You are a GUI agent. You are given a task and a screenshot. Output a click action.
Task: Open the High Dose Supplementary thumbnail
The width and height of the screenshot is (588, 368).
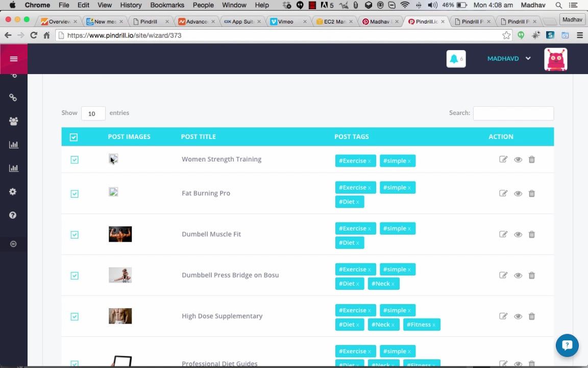tap(120, 316)
